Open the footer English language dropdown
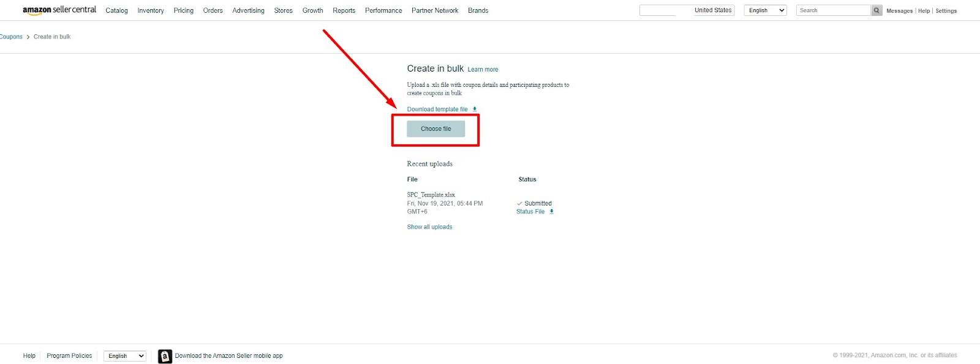This screenshot has height=364, width=980. coord(125,356)
